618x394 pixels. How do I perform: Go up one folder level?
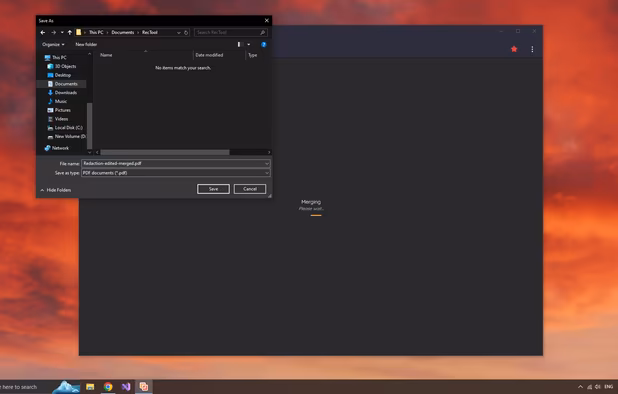tap(70, 32)
